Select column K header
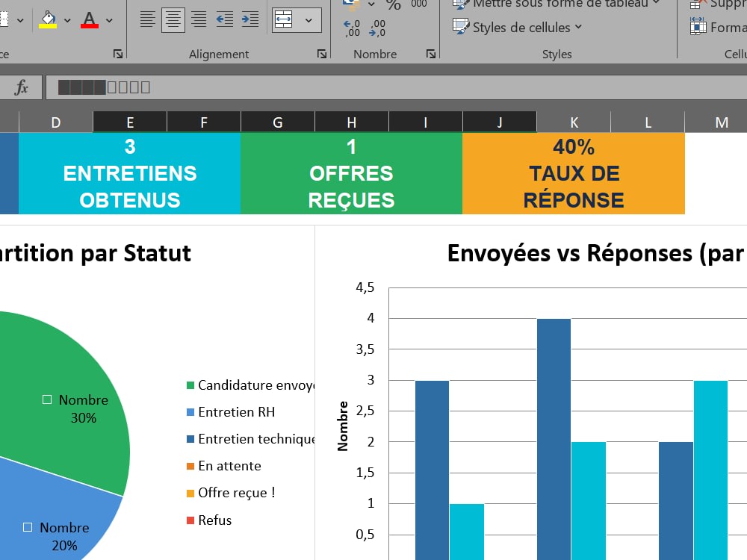This screenshot has width=747, height=560. [x=574, y=122]
